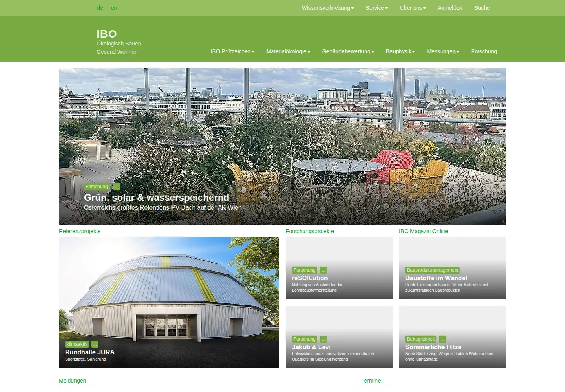Click the ellipsis tag on Sommerliche Hitze card
This screenshot has height=392, width=565.
coord(442,339)
